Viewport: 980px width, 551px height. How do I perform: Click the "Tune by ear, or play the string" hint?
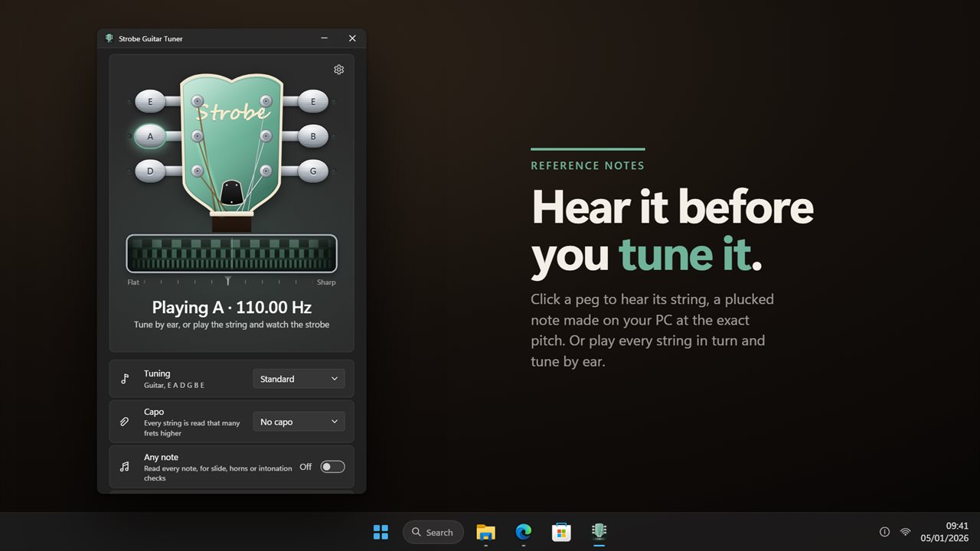[232, 324]
